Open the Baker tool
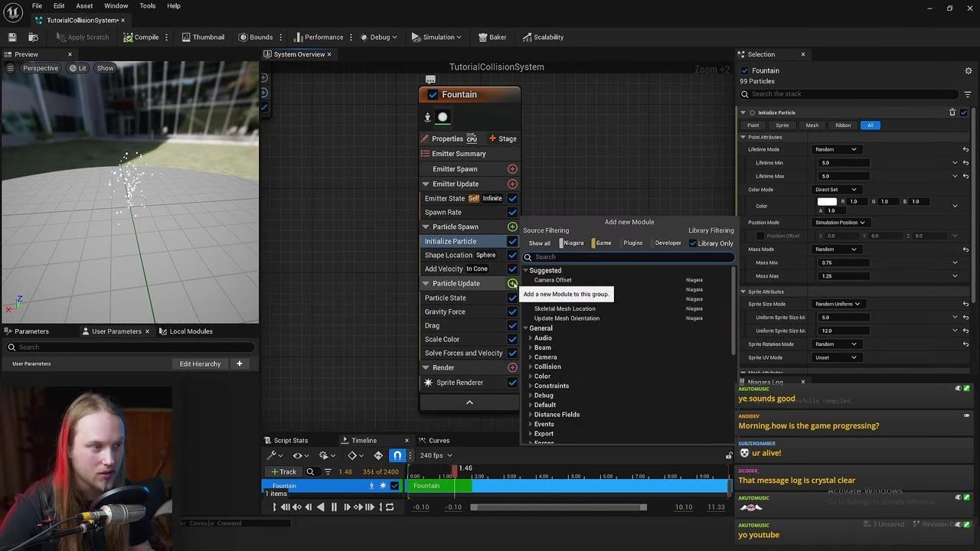Image resolution: width=980 pixels, height=551 pixels. 492,37
